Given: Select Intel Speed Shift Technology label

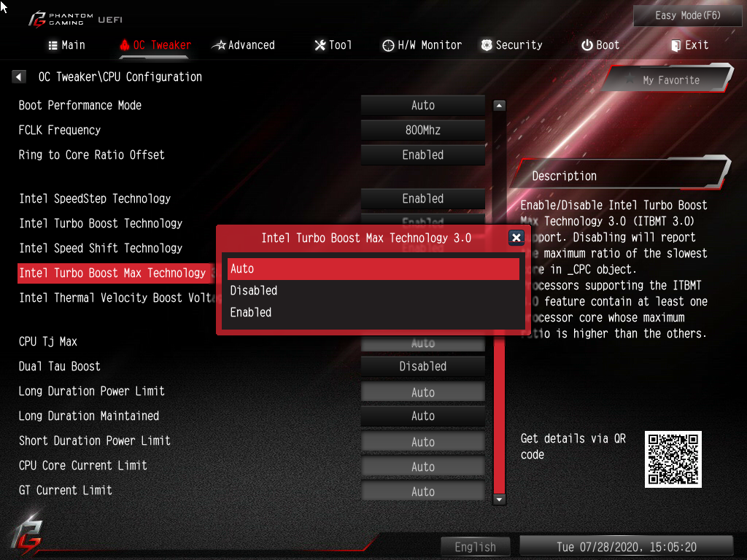Looking at the screenshot, I should pyautogui.click(x=101, y=248).
